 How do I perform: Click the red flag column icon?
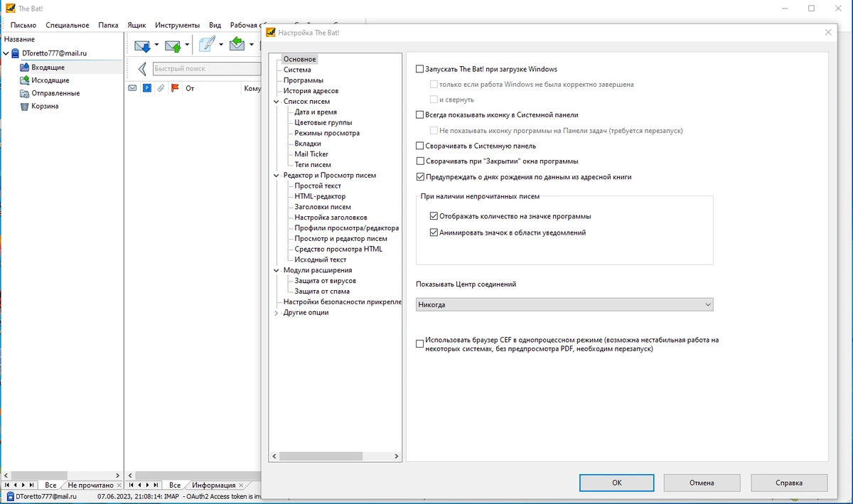pos(175,89)
